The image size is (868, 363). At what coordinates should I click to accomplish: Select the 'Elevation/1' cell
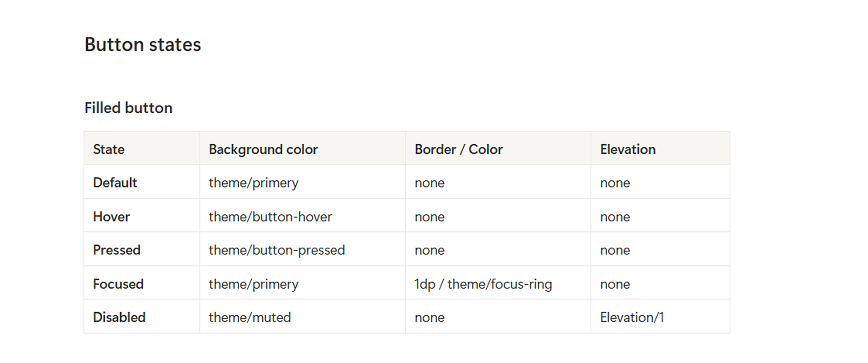(x=632, y=317)
